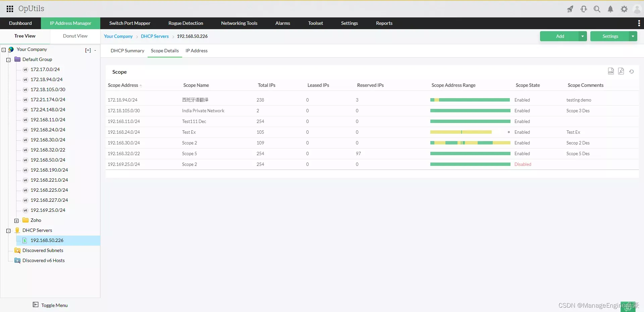Open the Dashboard menu
644x312 pixels.
pos(20,23)
